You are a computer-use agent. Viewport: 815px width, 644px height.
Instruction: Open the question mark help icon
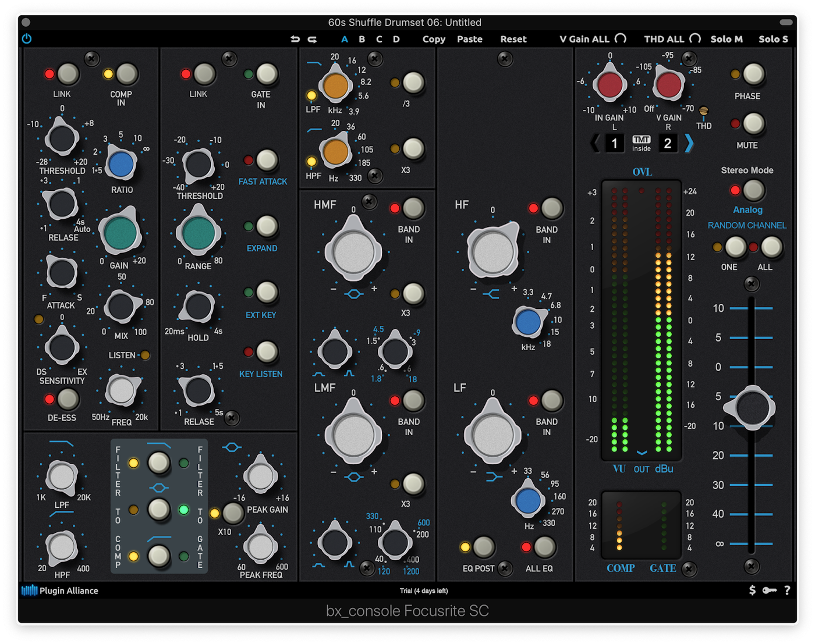click(x=787, y=590)
